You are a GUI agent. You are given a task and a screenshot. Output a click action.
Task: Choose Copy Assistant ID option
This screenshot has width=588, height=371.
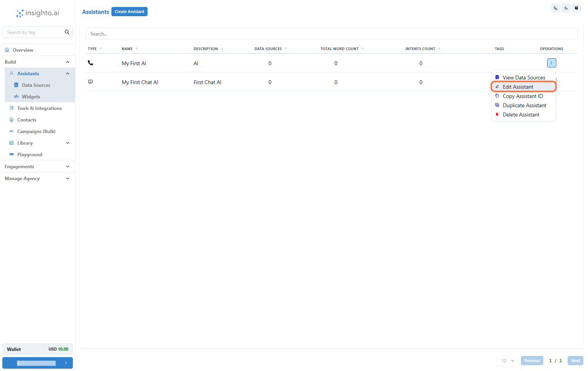click(524, 96)
